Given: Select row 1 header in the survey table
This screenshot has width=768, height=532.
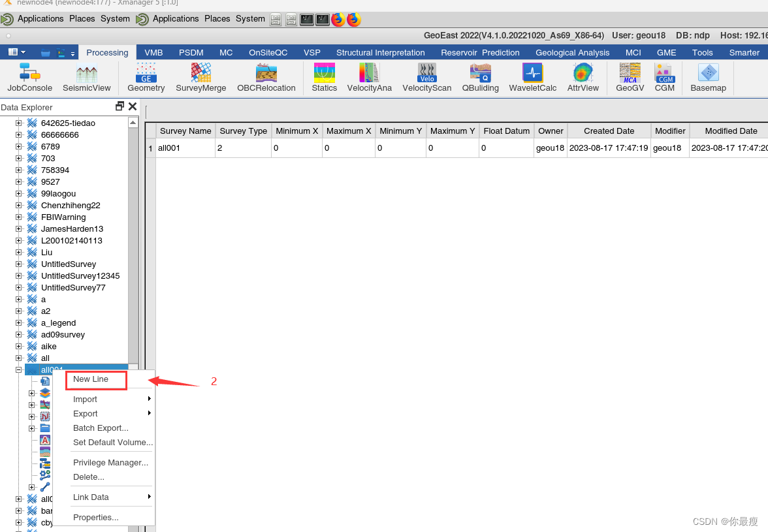Looking at the screenshot, I should (150, 148).
